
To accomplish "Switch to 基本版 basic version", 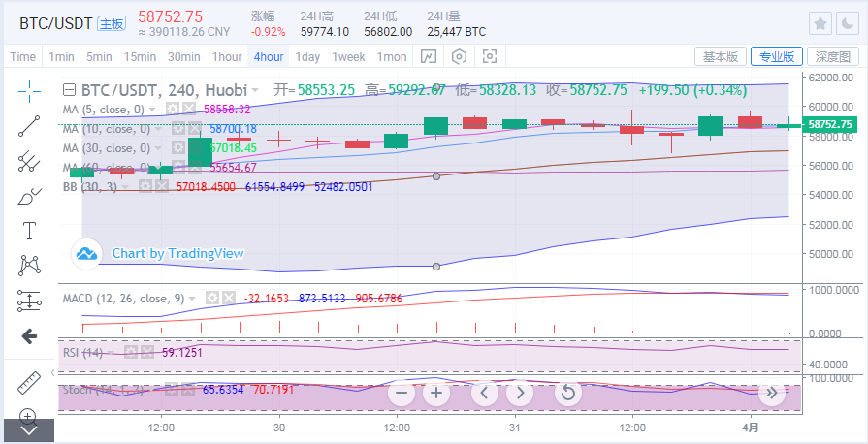I will click(721, 56).
